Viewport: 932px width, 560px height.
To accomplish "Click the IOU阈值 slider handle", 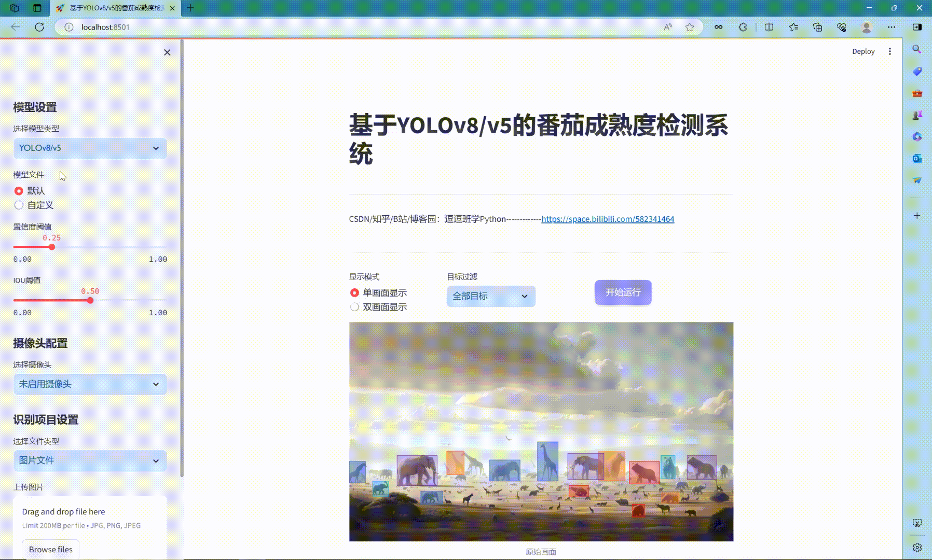I will (x=90, y=300).
